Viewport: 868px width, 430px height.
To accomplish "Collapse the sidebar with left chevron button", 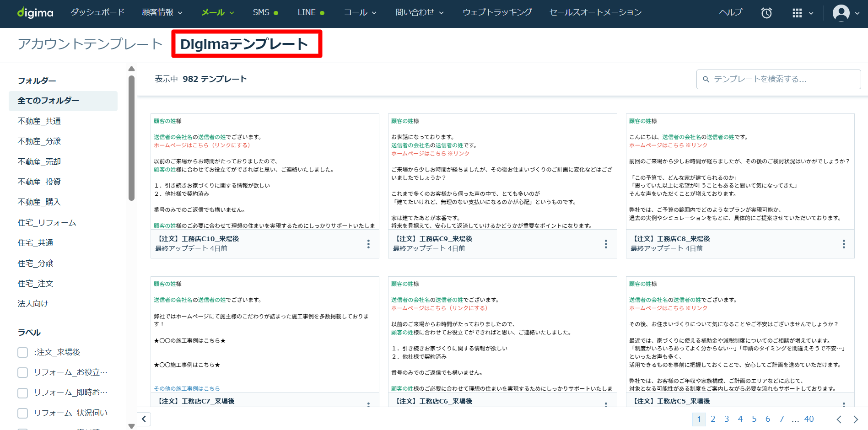I will (x=144, y=419).
